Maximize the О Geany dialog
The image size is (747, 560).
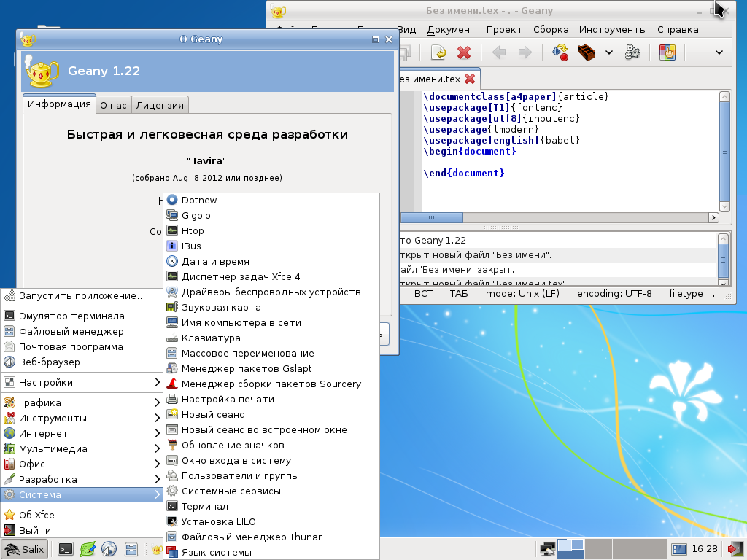pos(376,39)
